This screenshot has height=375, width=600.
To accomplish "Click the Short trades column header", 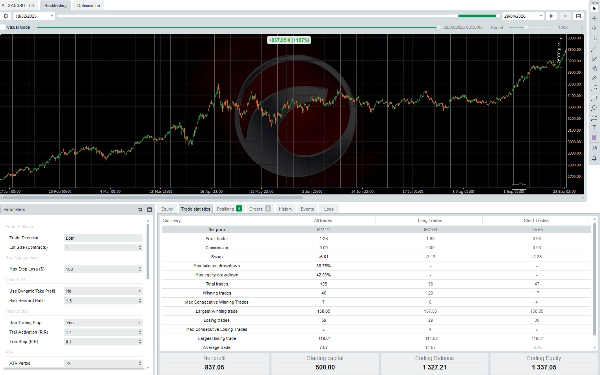I will pos(536,220).
